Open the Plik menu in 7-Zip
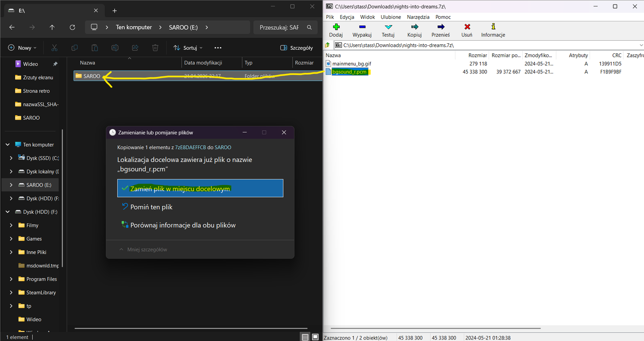Viewport: 644px width, 341px height. point(330,17)
